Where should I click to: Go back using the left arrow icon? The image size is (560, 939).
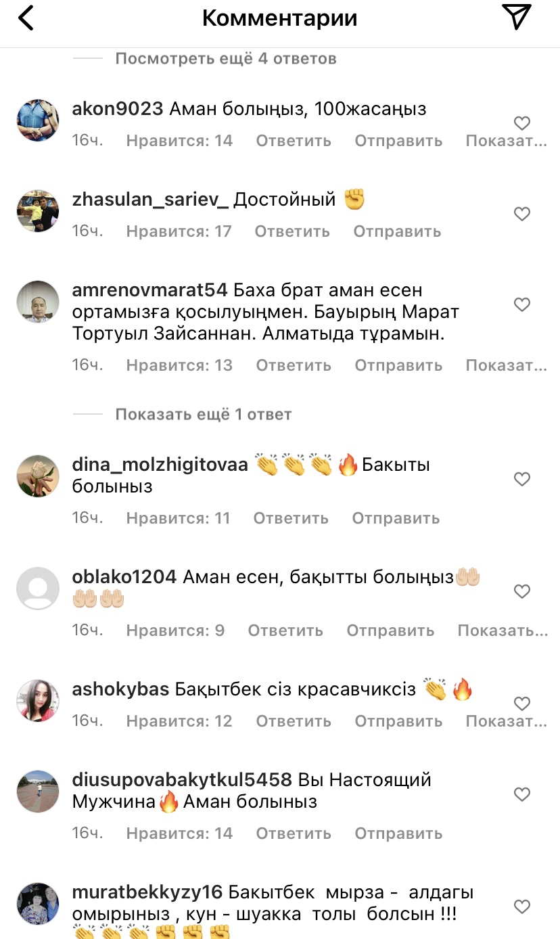pos(26,18)
